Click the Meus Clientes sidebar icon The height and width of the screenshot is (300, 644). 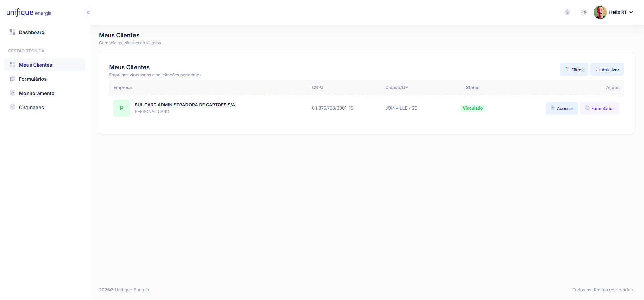[13, 65]
